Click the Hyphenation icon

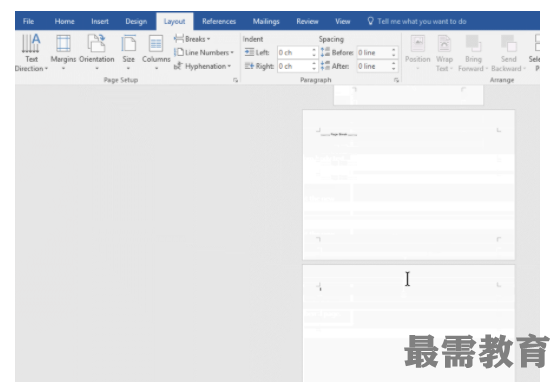tap(178, 66)
